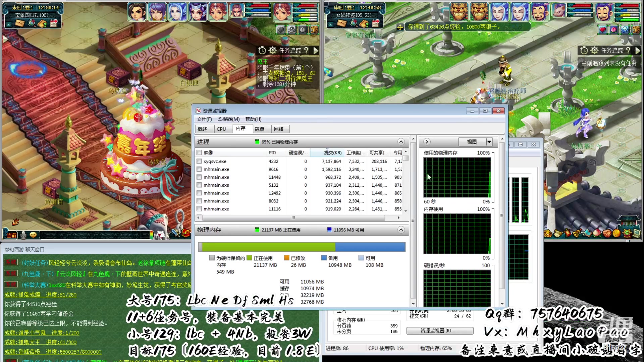This screenshot has width=644, height=362.
Task: Open the 视图 dropdown arrow
Action: pyautogui.click(x=489, y=142)
